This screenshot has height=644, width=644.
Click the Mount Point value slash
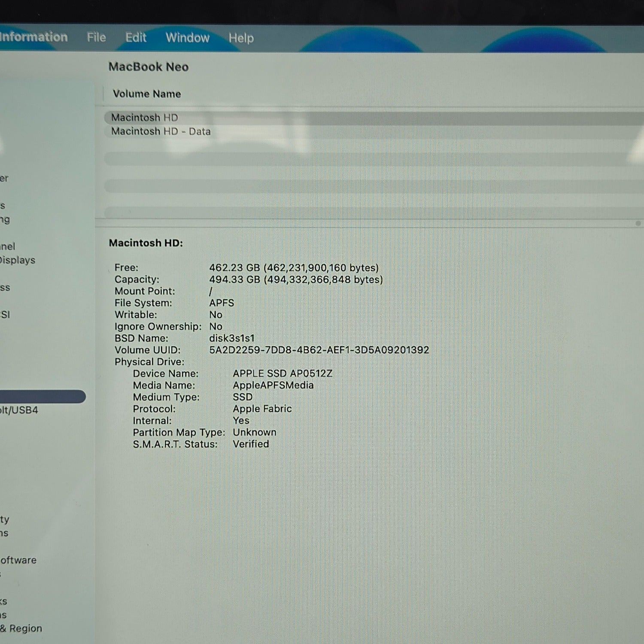tap(211, 292)
